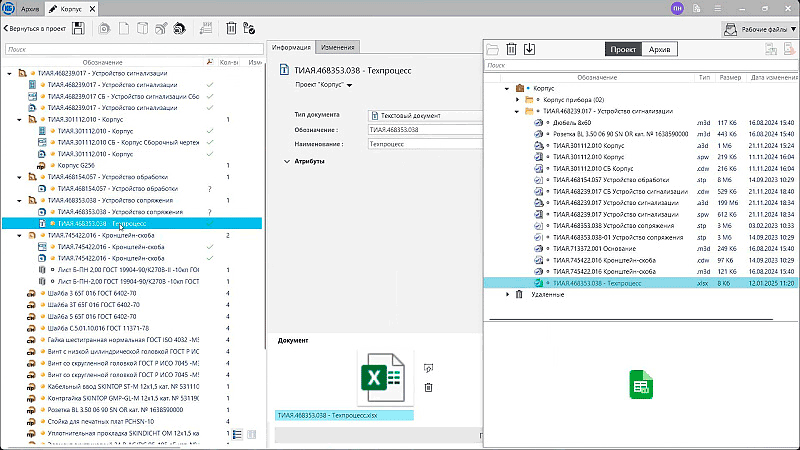Collapse ТИАЯ.468239.017 Устройство сигнализации root node
The height and width of the screenshot is (450, 800).
(9, 73)
